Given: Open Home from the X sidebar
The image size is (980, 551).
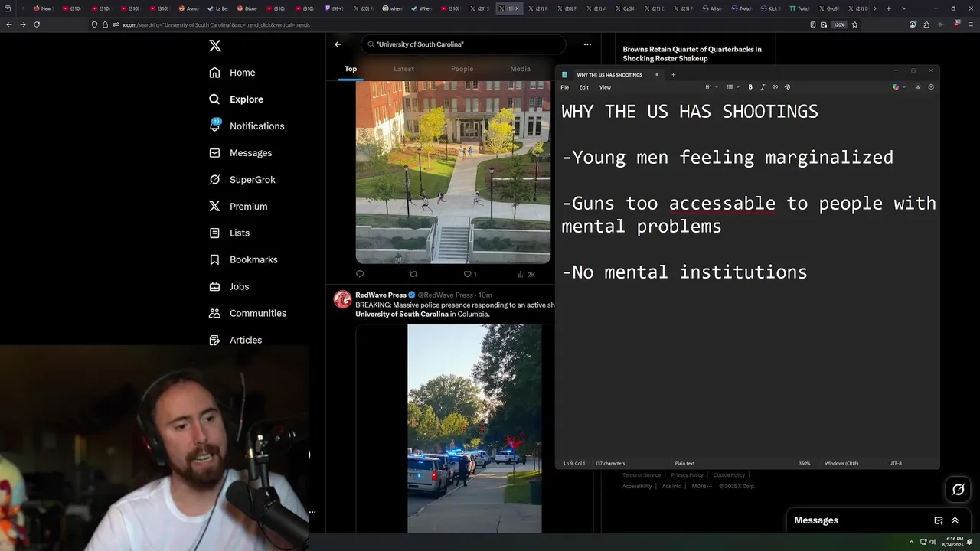Looking at the screenshot, I should [232, 73].
